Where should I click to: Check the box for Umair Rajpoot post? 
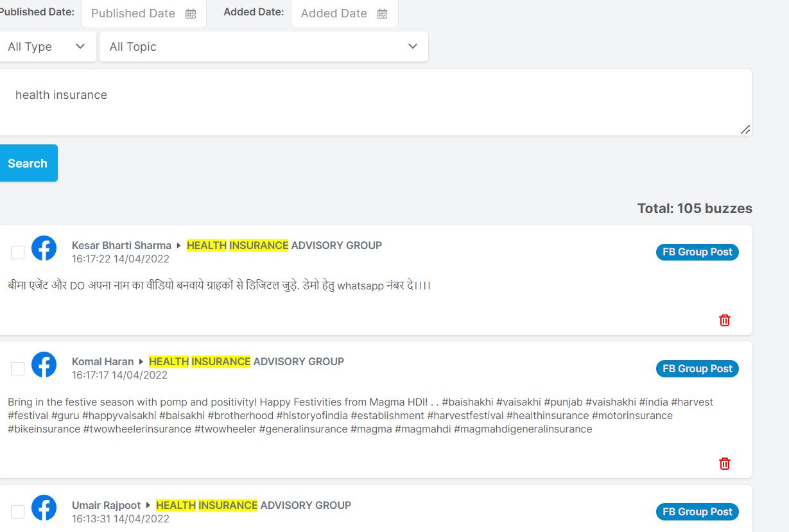(18, 511)
